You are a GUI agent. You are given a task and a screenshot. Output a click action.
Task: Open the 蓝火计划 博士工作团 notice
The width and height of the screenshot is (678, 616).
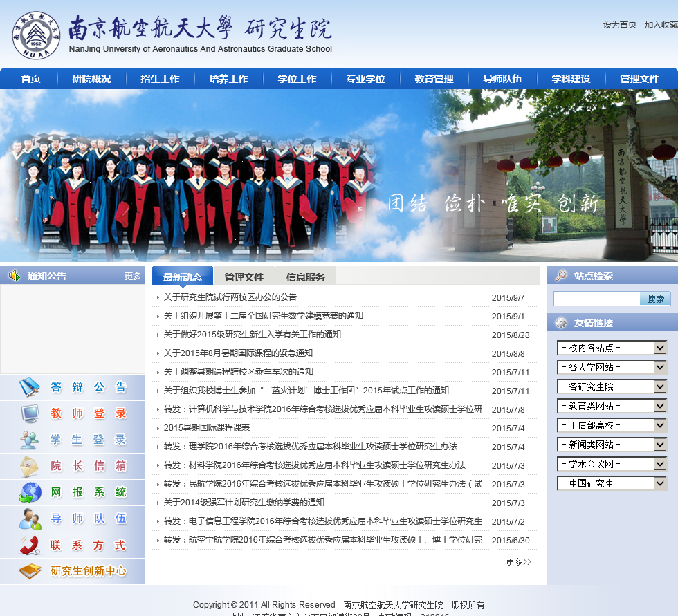pos(306,391)
